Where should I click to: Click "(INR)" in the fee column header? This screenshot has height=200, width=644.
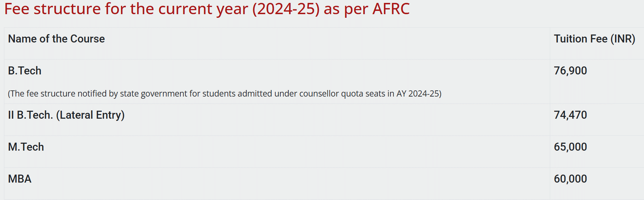tap(623, 39)
